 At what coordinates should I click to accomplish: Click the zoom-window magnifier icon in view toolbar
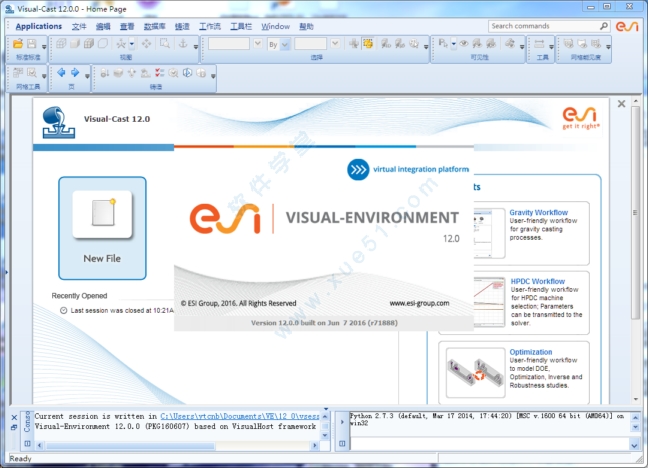(165, 43)
